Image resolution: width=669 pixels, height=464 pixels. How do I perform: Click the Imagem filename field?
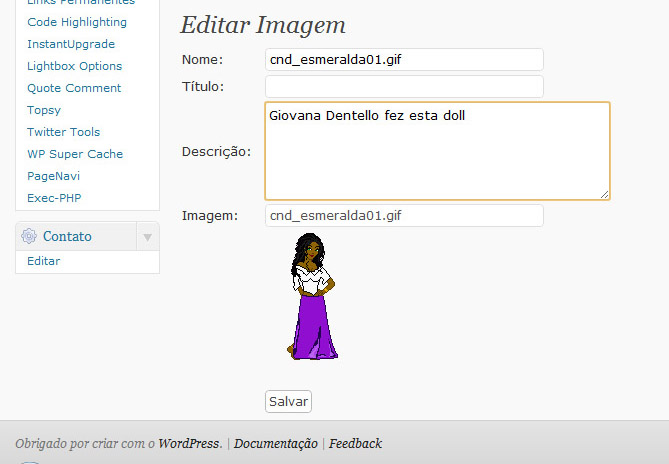[x=404, y=215]
